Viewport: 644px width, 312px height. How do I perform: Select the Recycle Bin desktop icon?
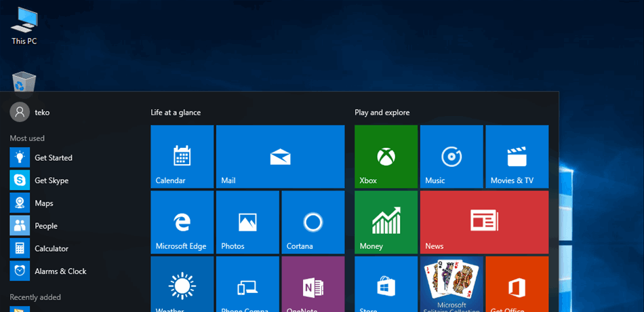click(24, 81)
